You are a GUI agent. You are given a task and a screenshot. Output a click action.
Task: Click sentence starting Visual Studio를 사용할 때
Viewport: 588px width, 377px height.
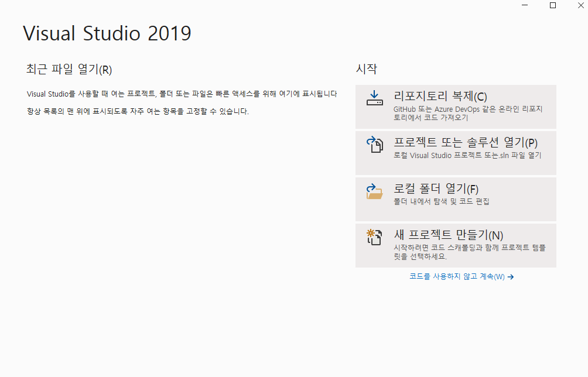(x=182, y=94)
